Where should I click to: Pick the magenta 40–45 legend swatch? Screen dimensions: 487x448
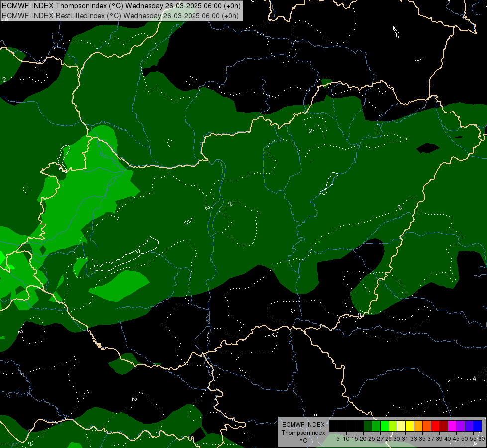tap(452, 426)
